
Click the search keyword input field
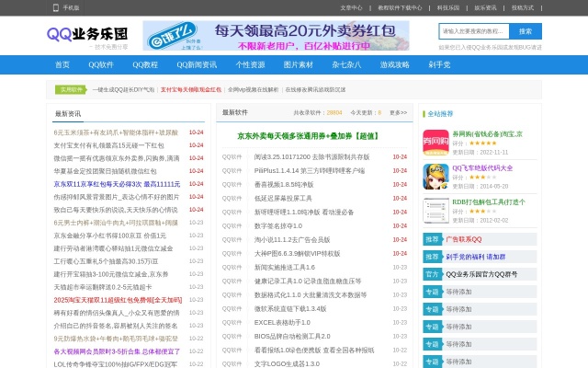pos(485,31)
